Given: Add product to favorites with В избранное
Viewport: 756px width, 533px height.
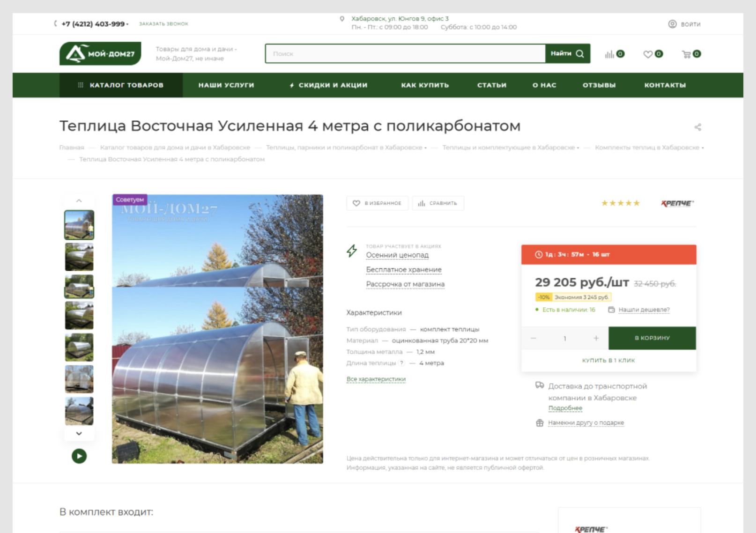Looking at the screenshot, I should (377, 203).
